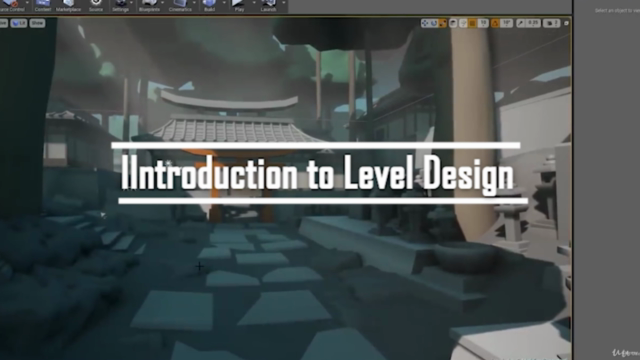640x360 pixels.
Task: Toggle world/local coordinate system icon
Action: pos(453,23)
